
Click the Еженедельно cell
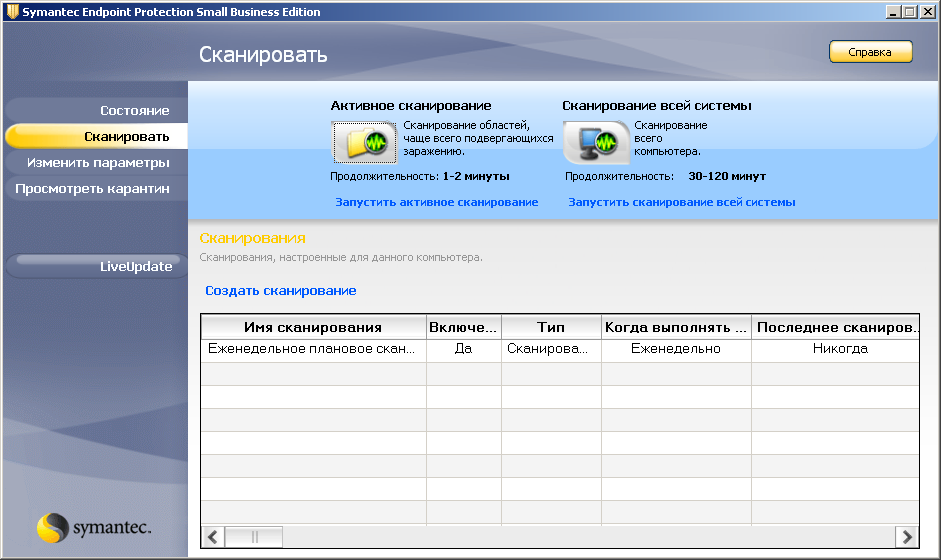676,349
